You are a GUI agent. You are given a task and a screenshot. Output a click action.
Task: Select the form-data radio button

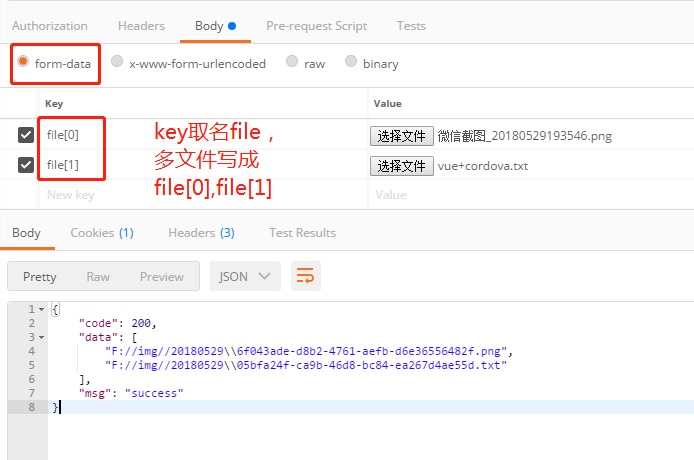(23, 62)
